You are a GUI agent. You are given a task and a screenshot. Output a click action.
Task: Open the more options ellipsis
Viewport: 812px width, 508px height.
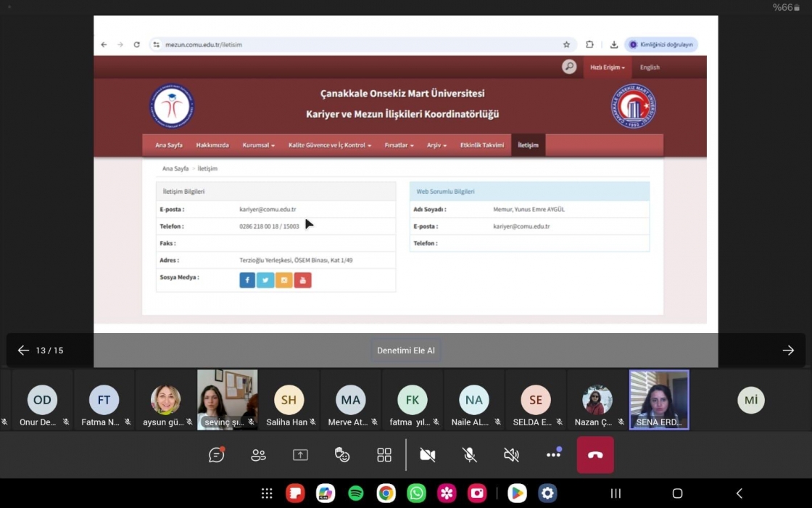tap(554, 454)
